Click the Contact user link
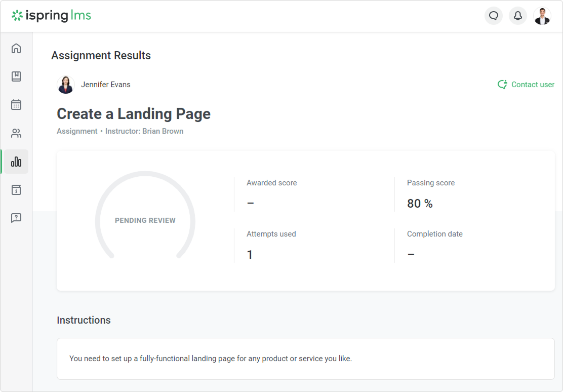This screenshot has width=563, height=392. pos(526,85)
